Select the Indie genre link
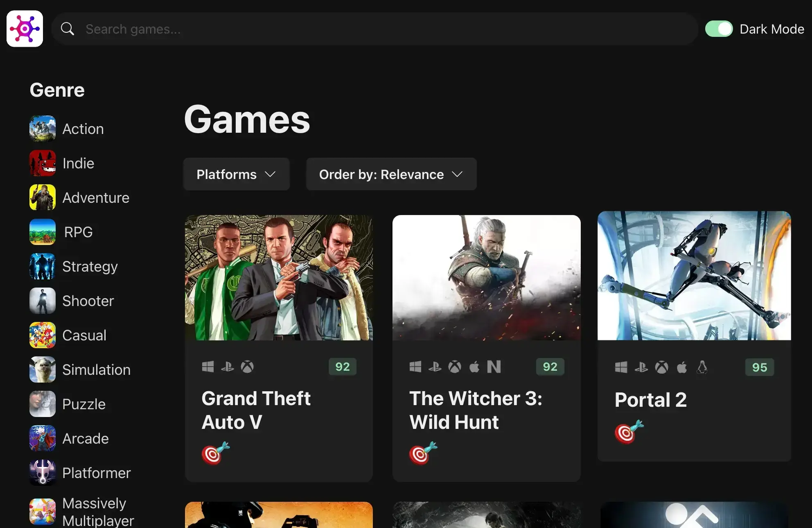 [78, 163]
